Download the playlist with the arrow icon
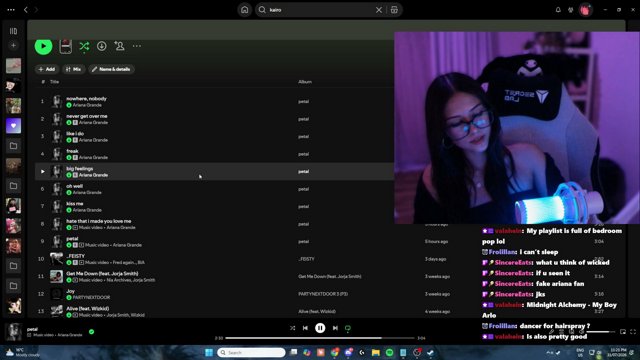 click(x=102, y=46)
